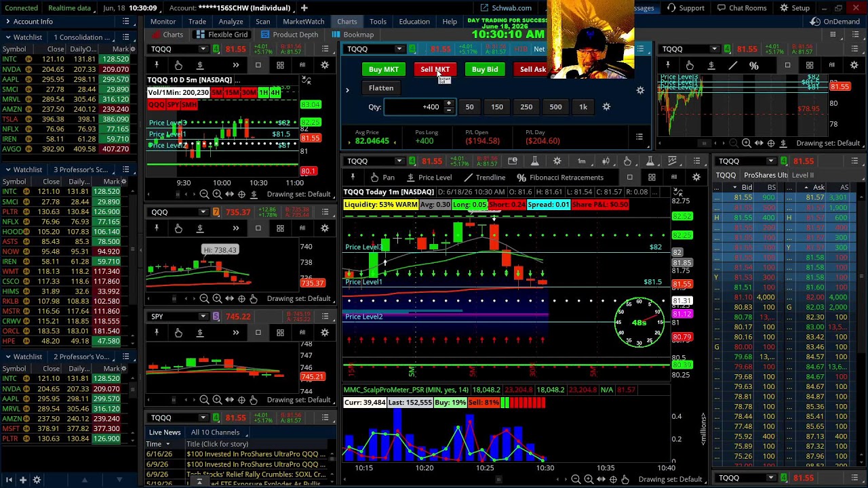Select the Trendline drawing tool

[x=484, y=178]
